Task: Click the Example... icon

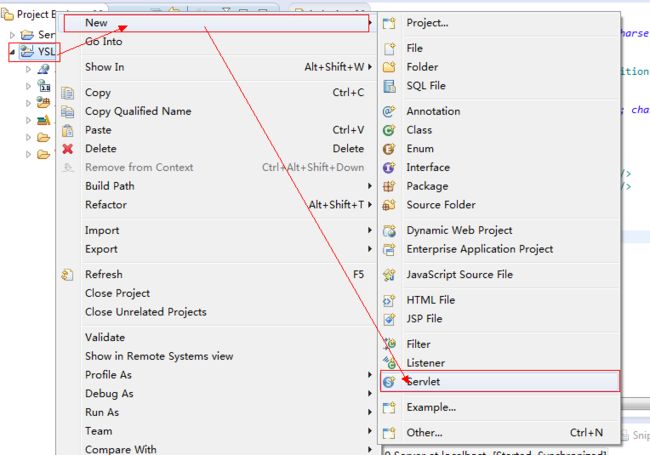Action: tap(389, 408)
